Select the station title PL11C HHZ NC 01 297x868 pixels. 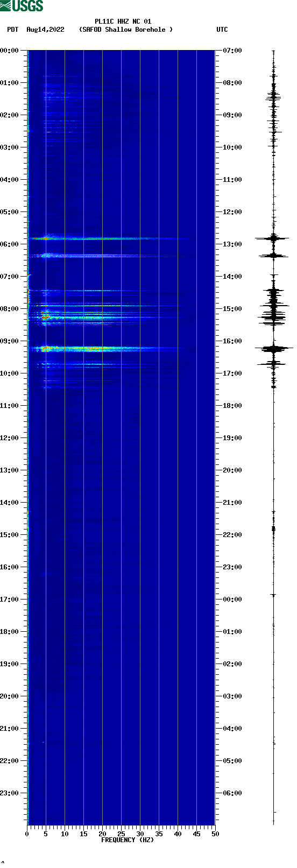[x=123, y=22]
